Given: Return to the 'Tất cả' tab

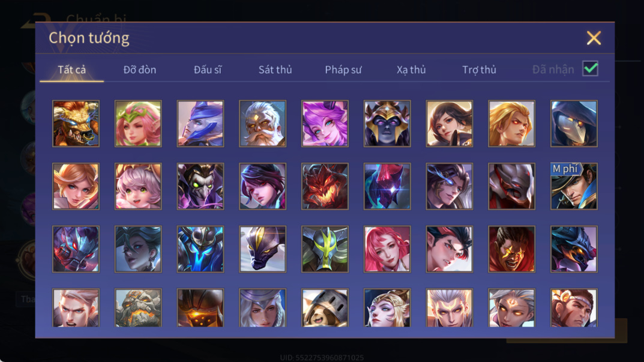Looking at the screenshot, I should point(72,70).
